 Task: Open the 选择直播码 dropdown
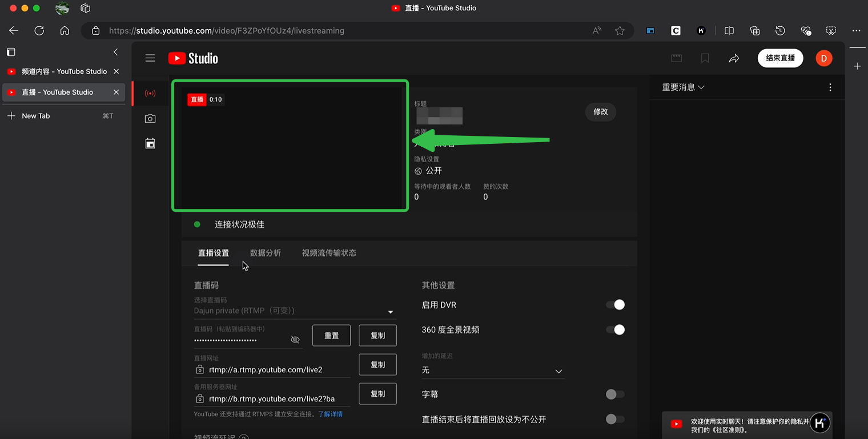[391, 312]
